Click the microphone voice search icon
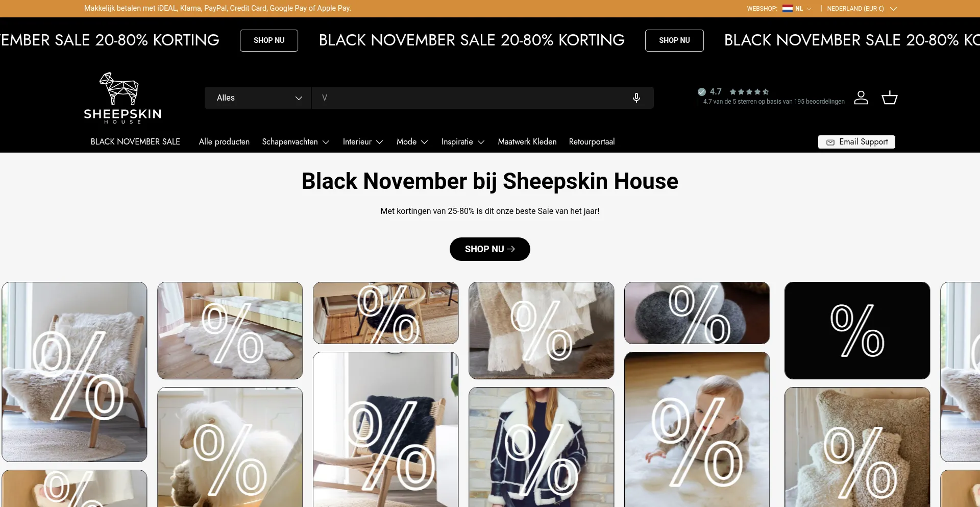This screenshot has width=980, height=507. (x=636, y=98)
